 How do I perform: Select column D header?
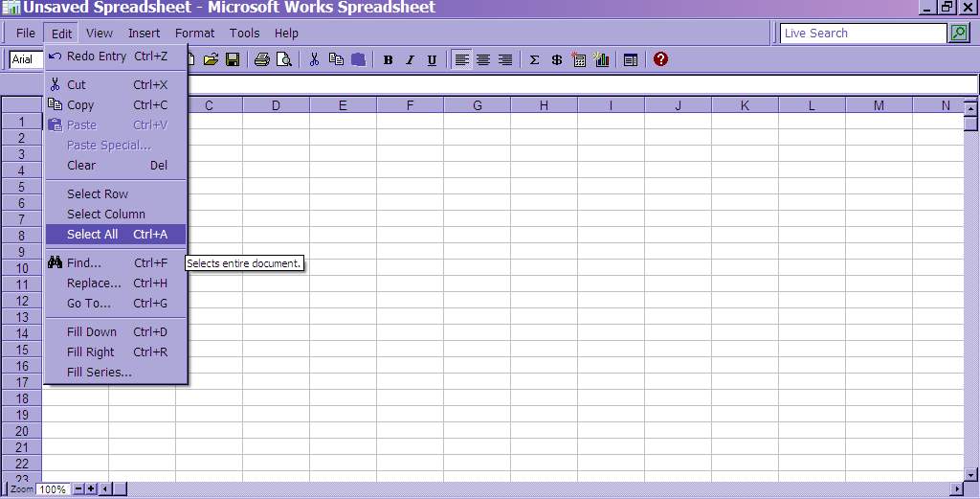point(277,105)
